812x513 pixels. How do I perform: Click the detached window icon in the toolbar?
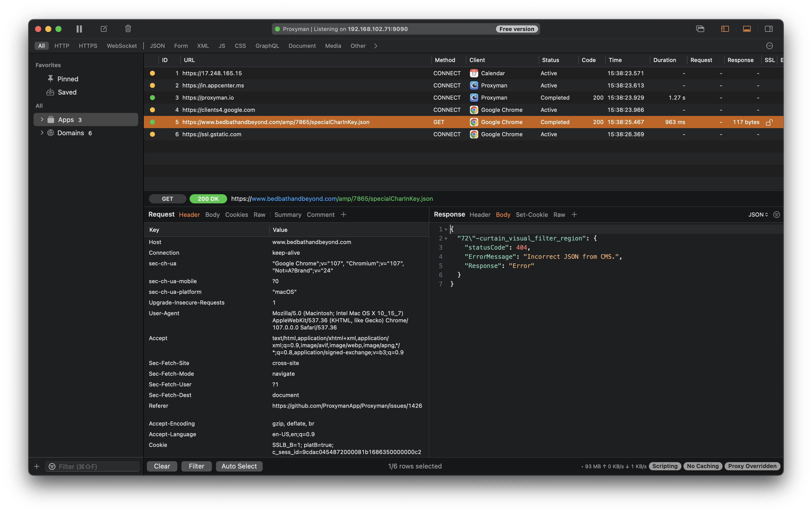tap(700, 29)
